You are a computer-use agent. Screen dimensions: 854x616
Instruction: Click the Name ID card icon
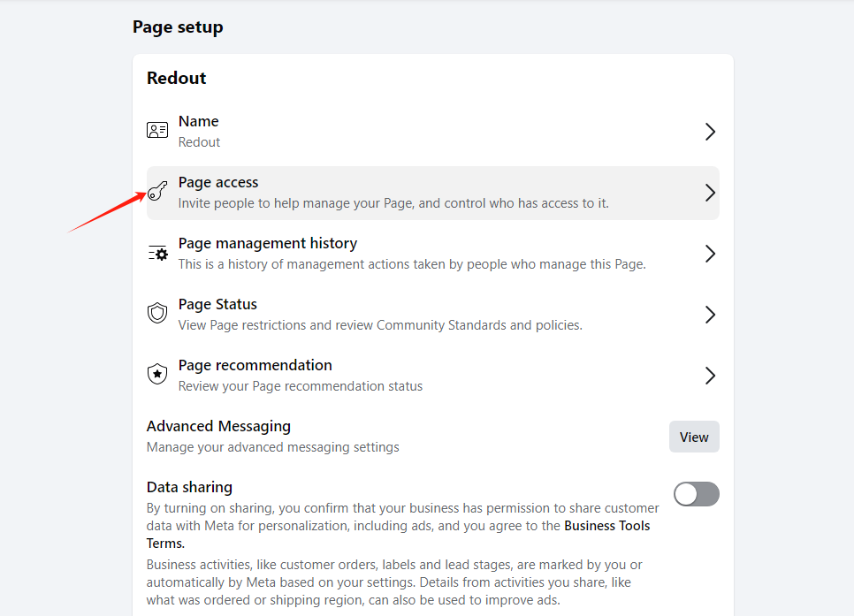click(x=157, y=131)
